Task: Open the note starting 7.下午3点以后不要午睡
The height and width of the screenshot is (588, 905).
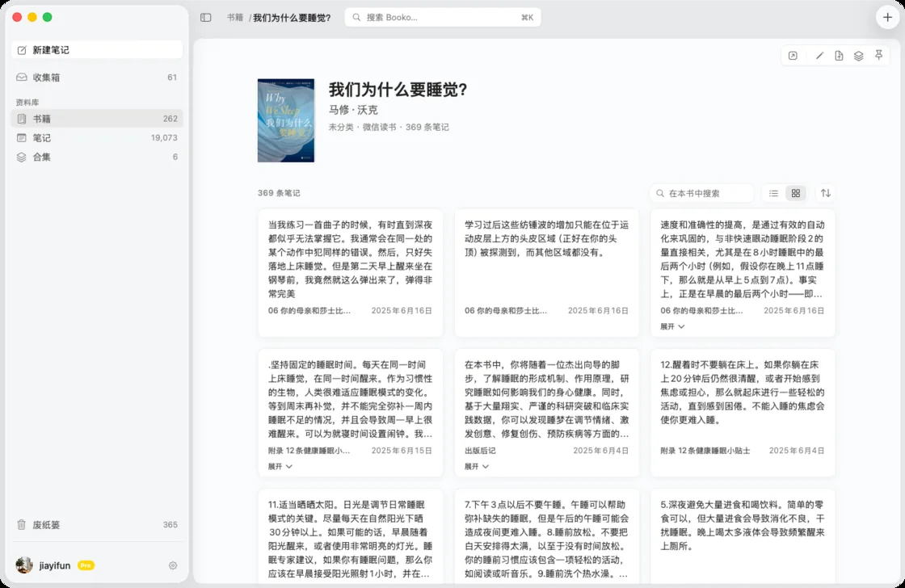Action: pos(546,536)
